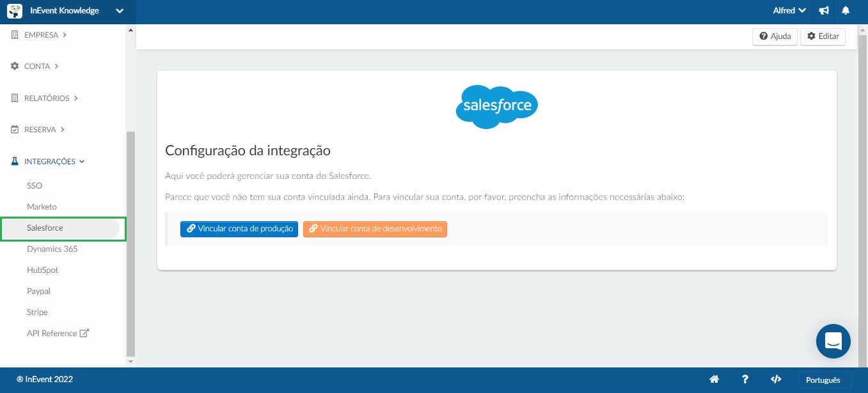The image size is (868, 393).
Task: Click the sidebar scrollbar down arrow
Action: pos(131,362)
